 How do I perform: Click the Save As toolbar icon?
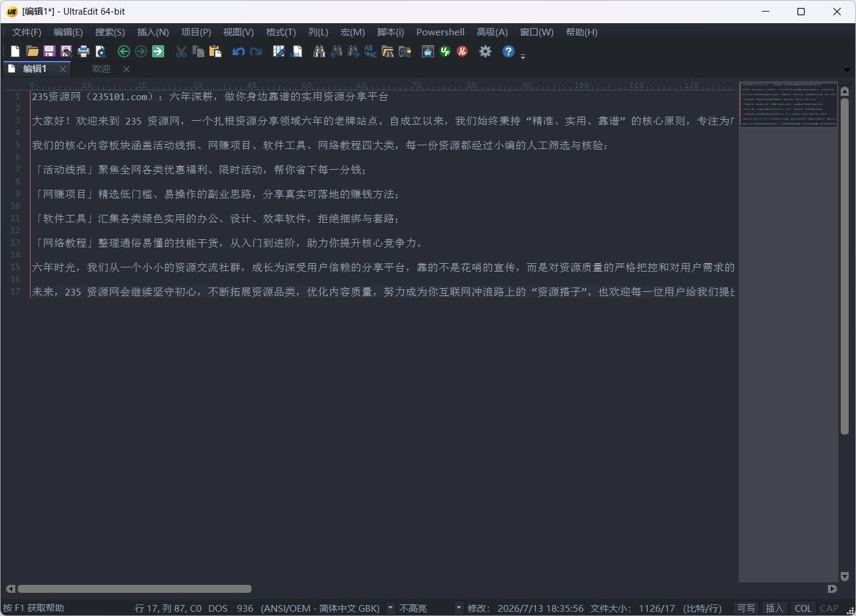[67, 52]
